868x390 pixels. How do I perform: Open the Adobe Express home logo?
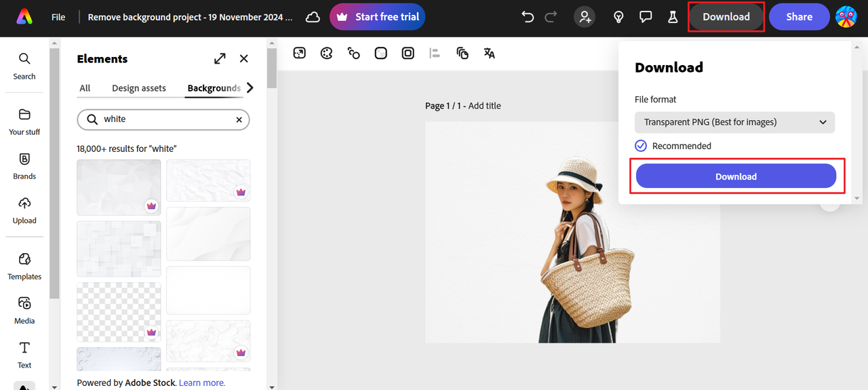tap(24, 16)
